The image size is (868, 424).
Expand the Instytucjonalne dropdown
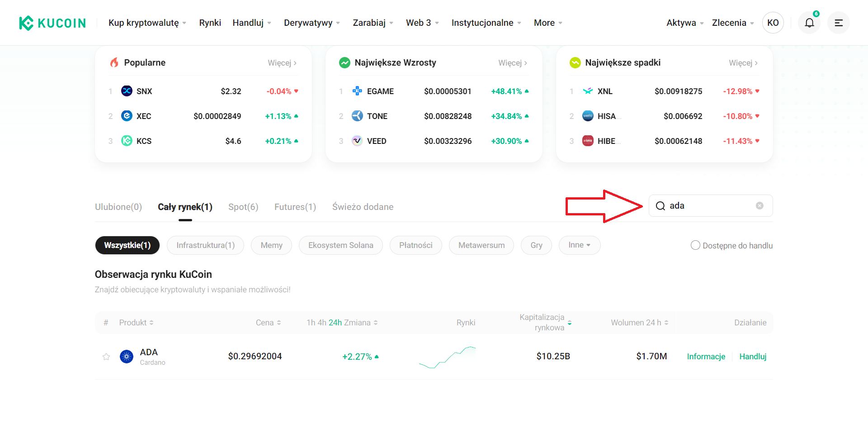tap(486, 23)
